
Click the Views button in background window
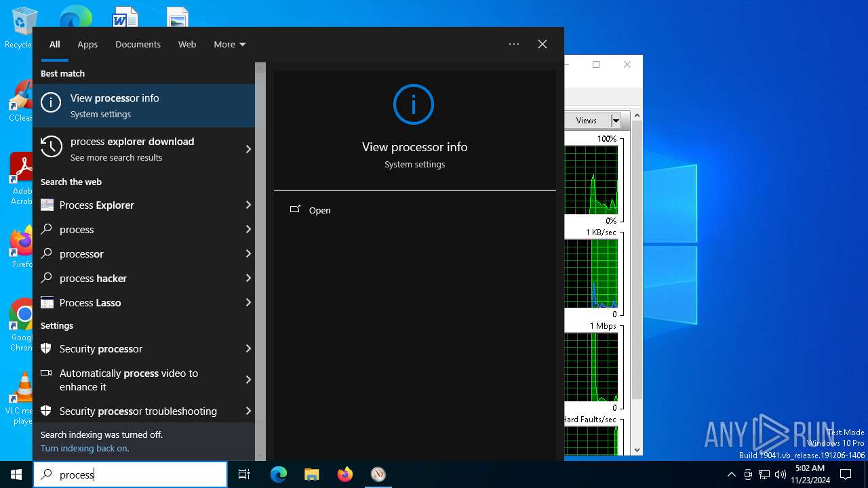click(587, 121)
